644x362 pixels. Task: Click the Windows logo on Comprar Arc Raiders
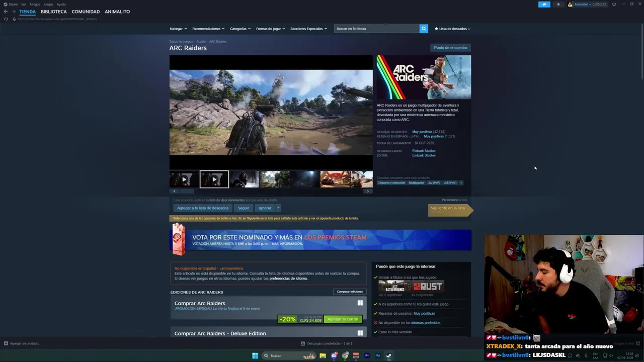click(x=360, y=303)
